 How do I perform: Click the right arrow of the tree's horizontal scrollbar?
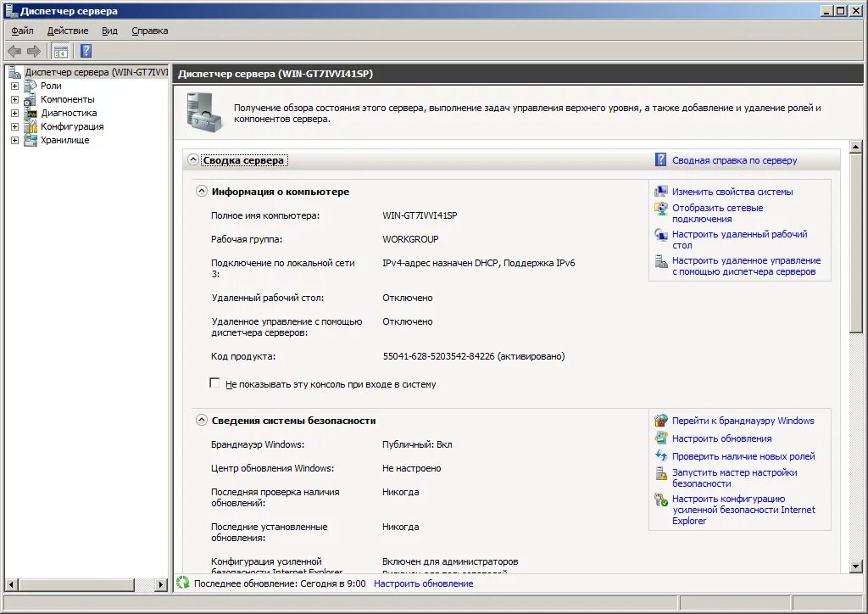coord(161,584)
